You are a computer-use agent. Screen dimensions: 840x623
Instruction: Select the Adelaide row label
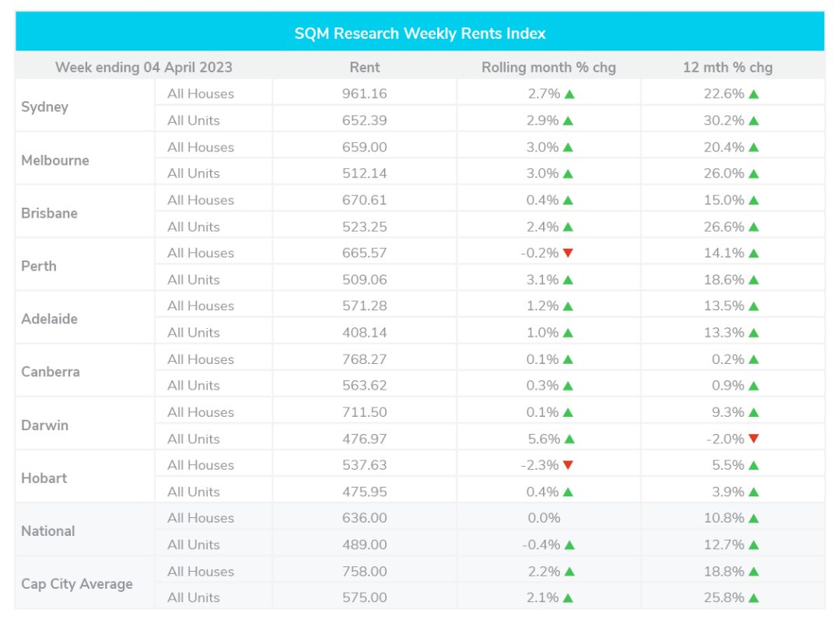tap(49, 319)
